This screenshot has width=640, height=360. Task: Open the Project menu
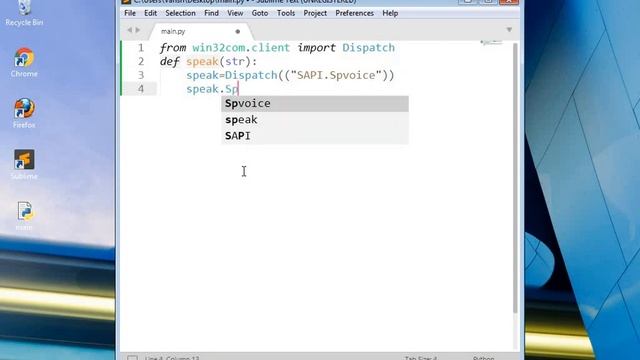[315, 13]
